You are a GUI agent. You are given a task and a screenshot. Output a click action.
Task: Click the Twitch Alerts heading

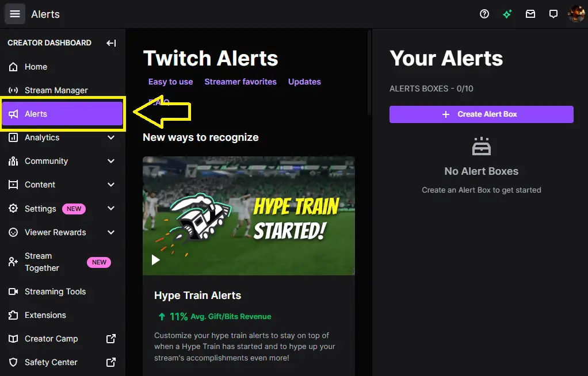211,59
